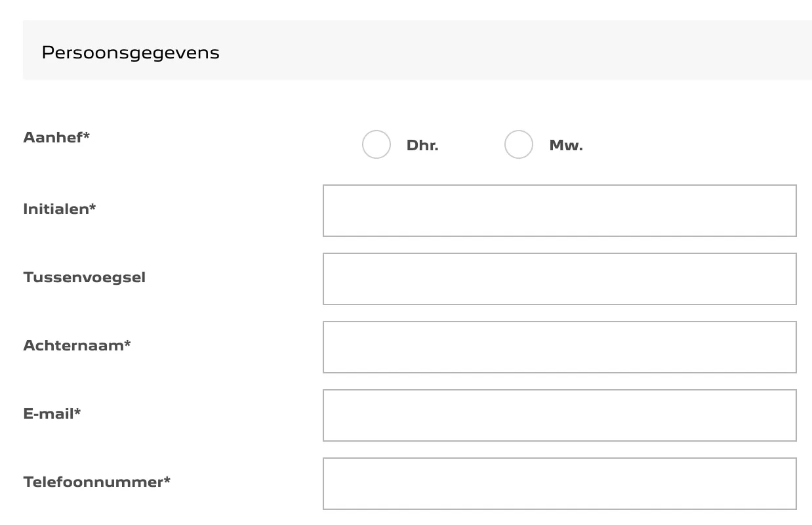
Task: Click the Initialen field label
Action: (60, 209)
